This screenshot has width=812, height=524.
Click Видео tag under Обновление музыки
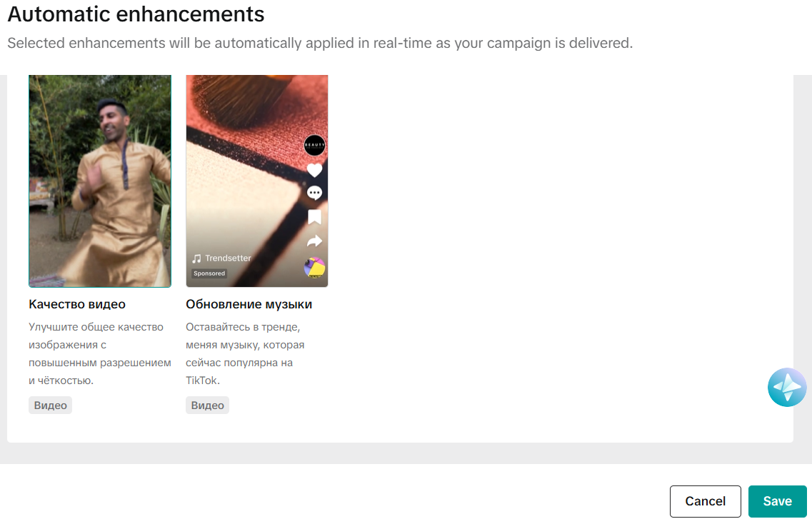207,405
